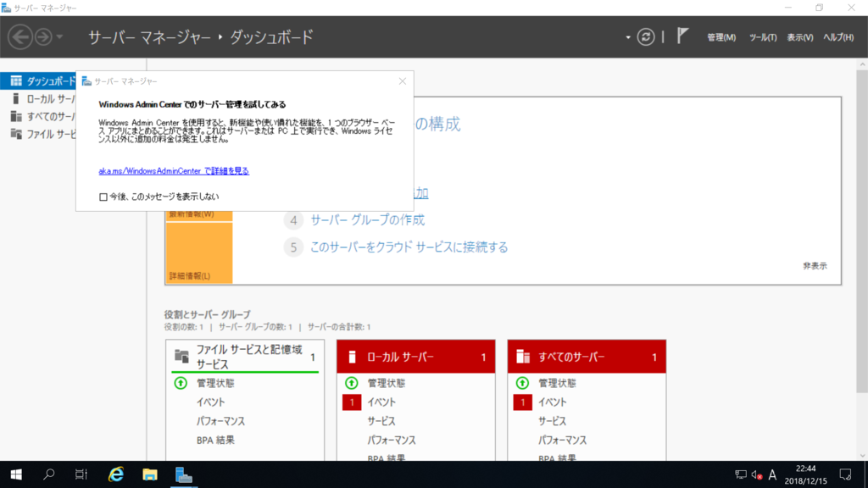Select すべてのサーバー in the sidebar
This screenshot has height=488, width=868.
click(x=39, y=116)
